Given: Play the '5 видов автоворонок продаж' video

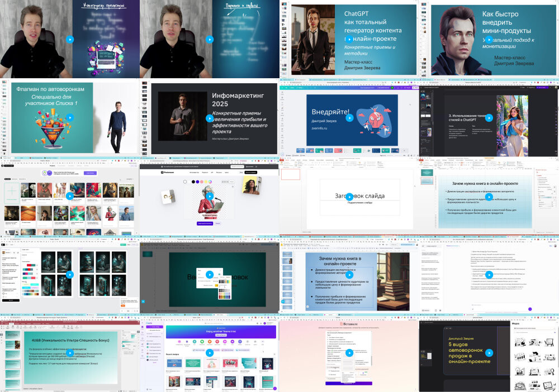Looking at the screenshot, I should point(489,352).
